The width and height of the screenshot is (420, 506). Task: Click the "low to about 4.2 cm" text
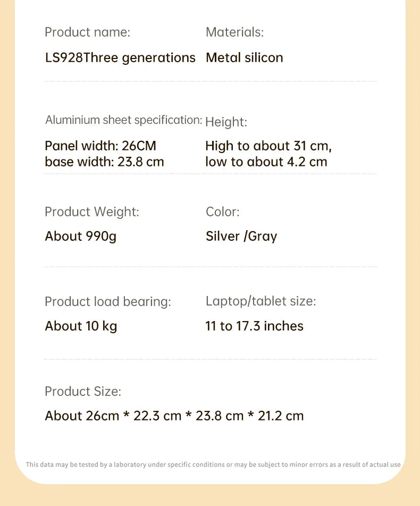[266, 162]
